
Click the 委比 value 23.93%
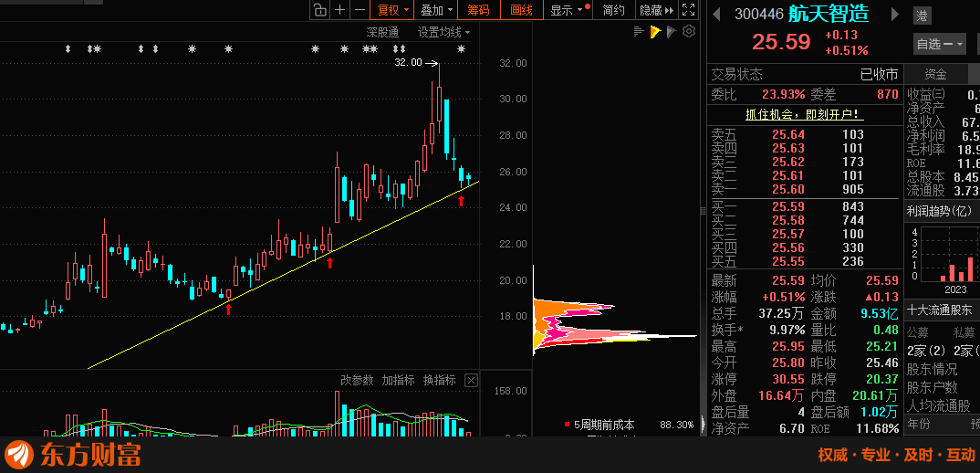783,94
